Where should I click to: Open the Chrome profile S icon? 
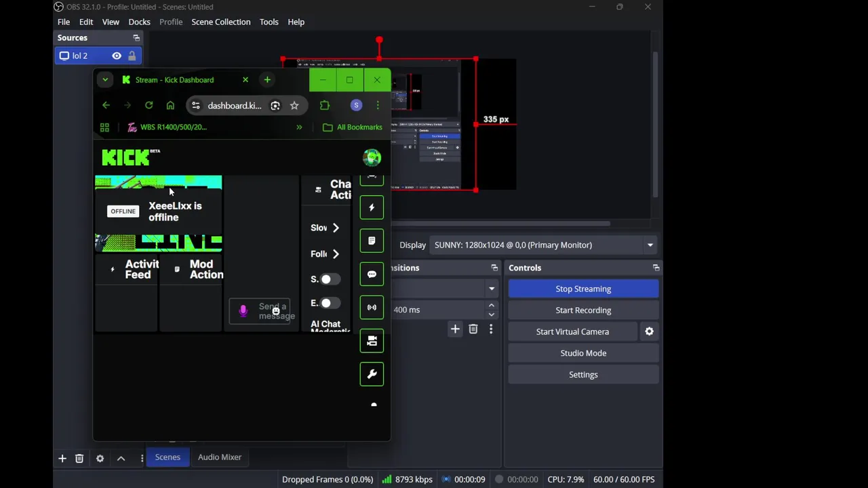(356, 105)
